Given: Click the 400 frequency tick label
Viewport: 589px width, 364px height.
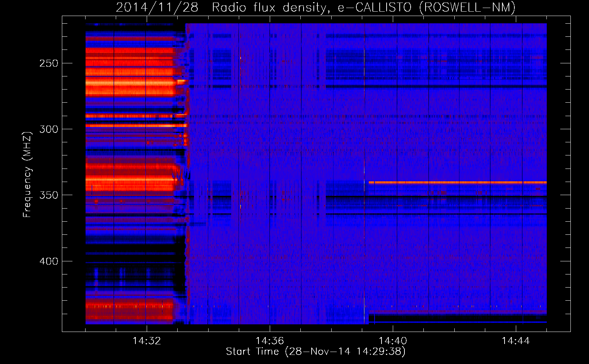Looking at the screenshot, I should [x=49, y=261].
